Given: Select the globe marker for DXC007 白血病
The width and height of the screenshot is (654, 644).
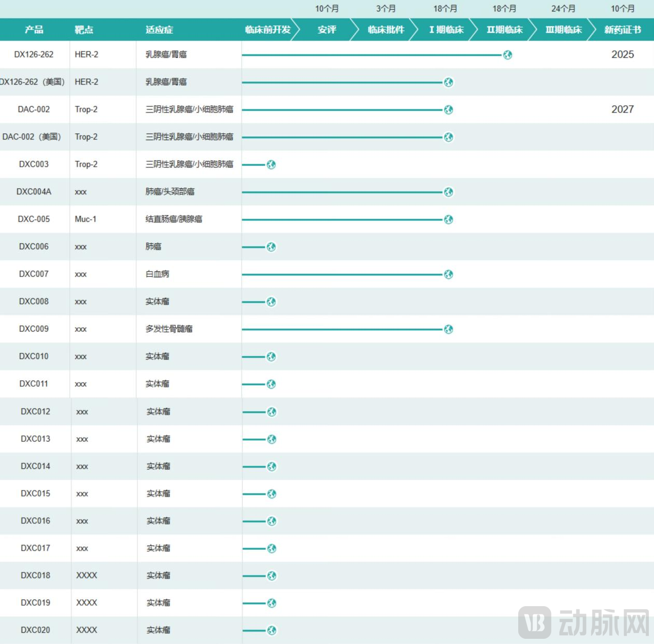Looking at the screenshot, I should (x=449, y=274).
